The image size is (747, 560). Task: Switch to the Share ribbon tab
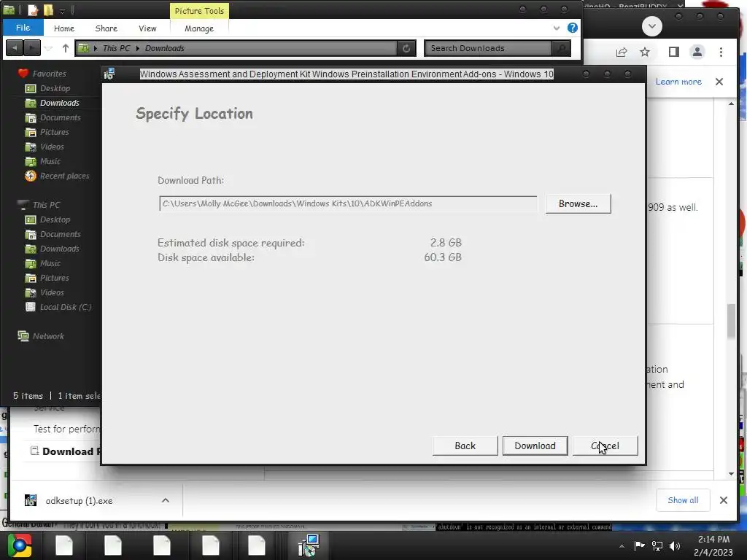click(107, 28)
